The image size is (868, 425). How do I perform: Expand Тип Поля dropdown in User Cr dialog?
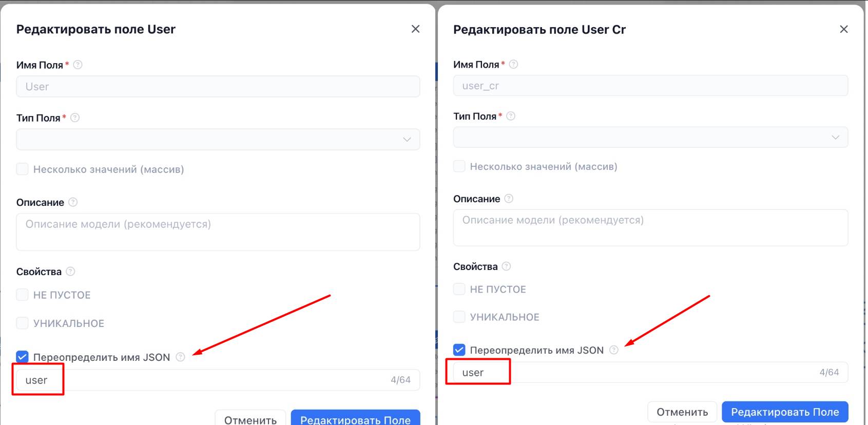point(650,137)
